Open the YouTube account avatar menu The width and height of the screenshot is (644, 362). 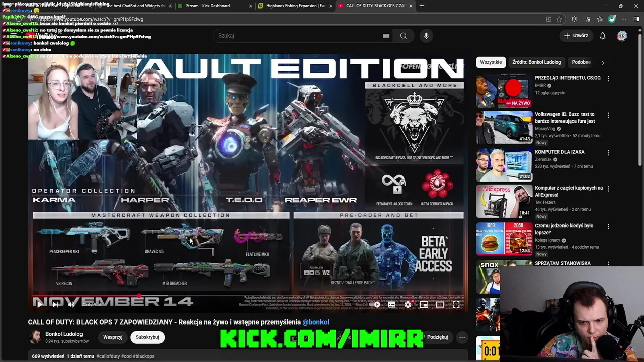tap(622, 36)
